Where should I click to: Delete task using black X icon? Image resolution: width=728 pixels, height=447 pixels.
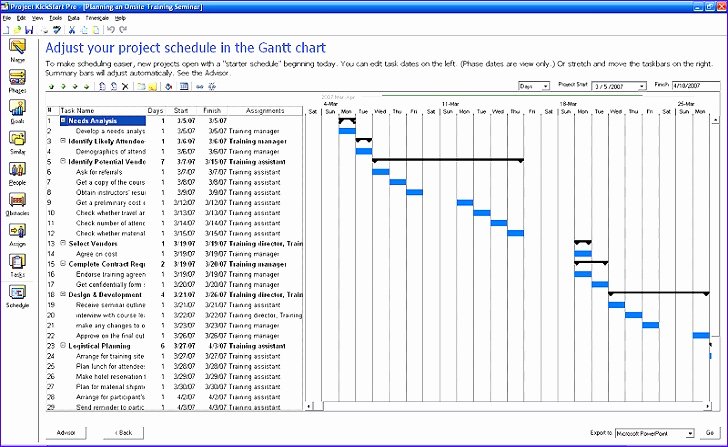(125, 86)
